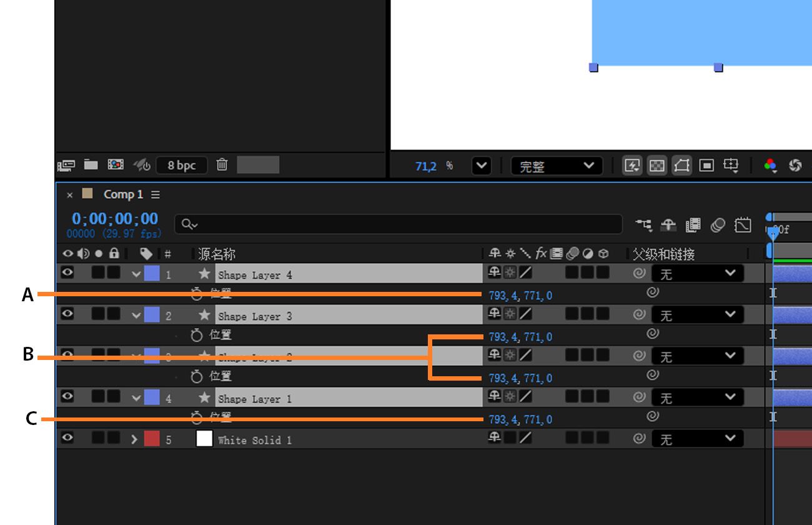The image size is (812, 525).
Task: Toggle hide shy layers in timeline
Action: (x=668, y=224)
